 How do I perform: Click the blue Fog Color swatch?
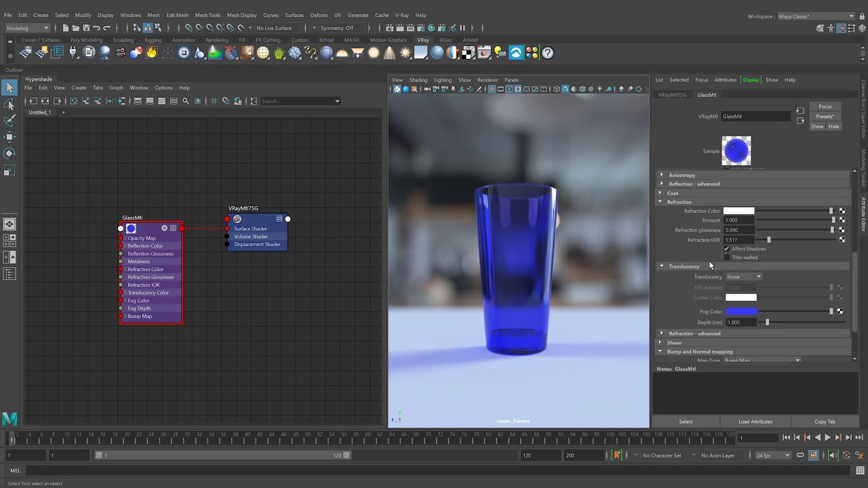pos(741,311)
